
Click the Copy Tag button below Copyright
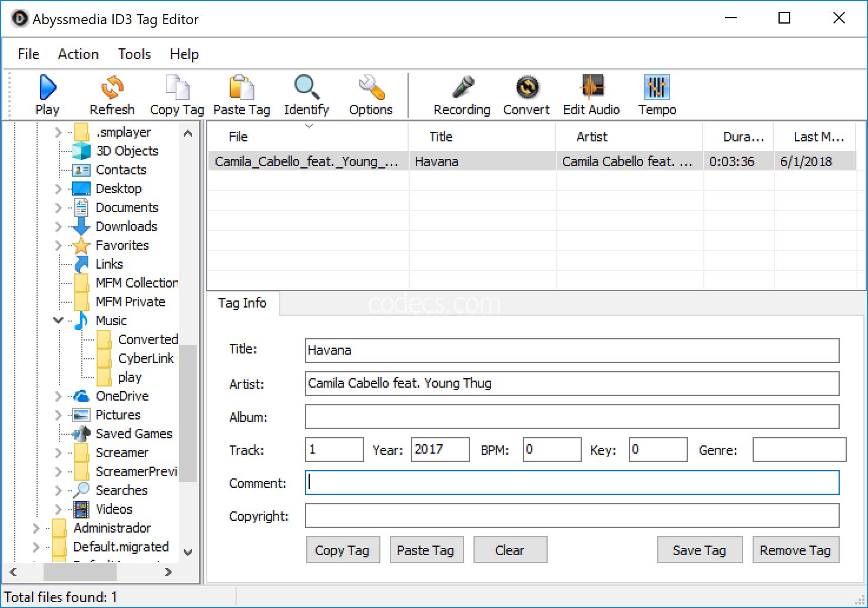point(343,550)
